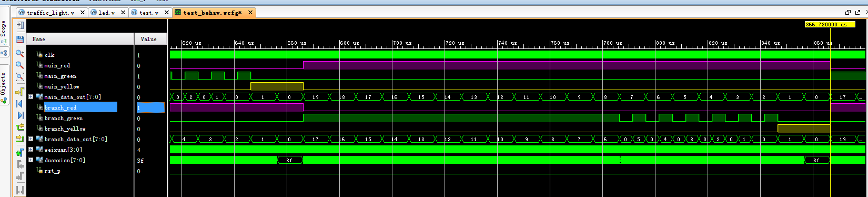Screen dimensions: 868x197
Task: Click the Swap Cursors icon at toolbar bottom
Action: (x=20, y=190)
